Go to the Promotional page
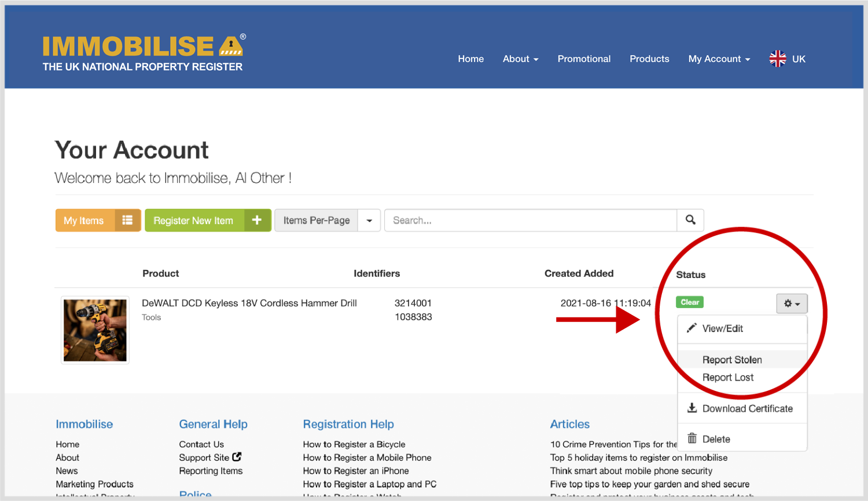The height and width of the screenshot is (501, 868). (584, 59)
